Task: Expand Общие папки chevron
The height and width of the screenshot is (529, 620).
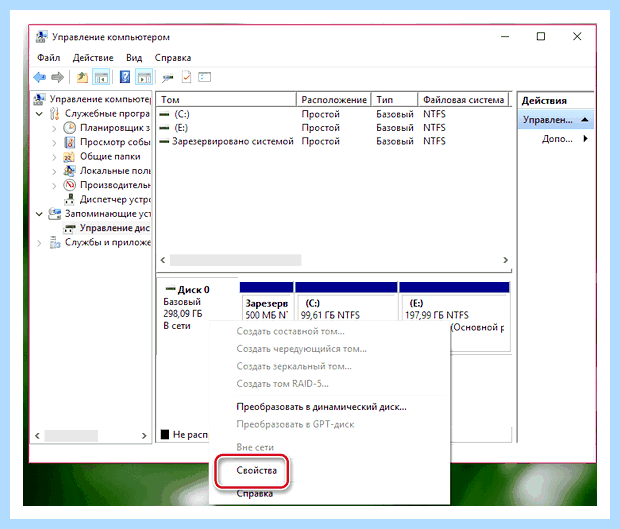Action: tap(54, 157)
